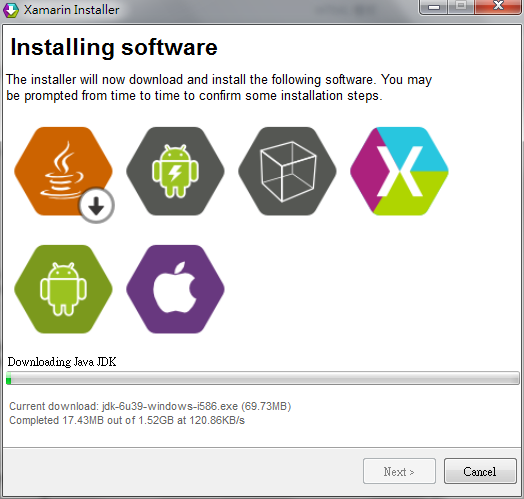Close the Xamarin Installer window
This screenshot has height=499, width=524.
(x=498, y=6)
